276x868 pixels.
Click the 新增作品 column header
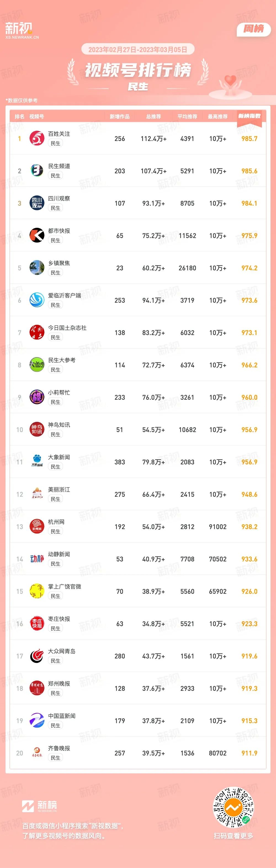pos(120,117)
